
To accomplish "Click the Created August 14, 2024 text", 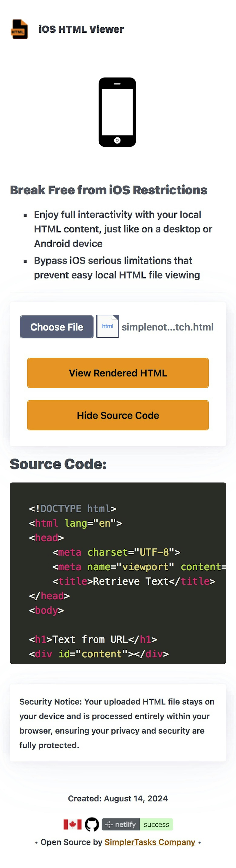I will click(x=118, y=798).
